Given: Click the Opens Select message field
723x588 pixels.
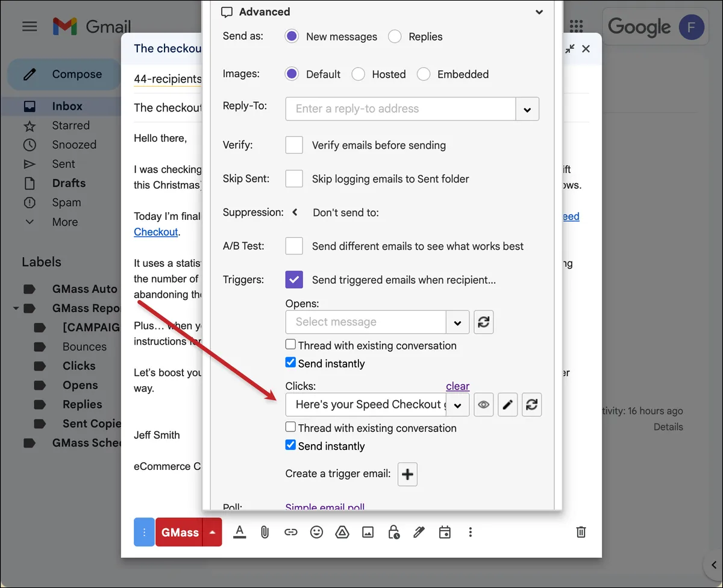Looking at the screenshot, I should tap(366, 322).
